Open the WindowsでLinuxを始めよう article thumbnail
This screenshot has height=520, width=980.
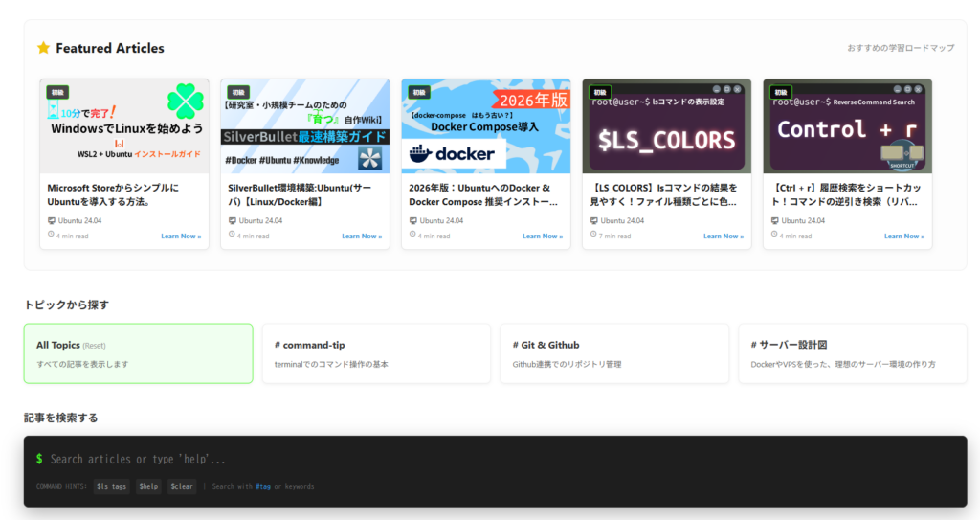pyautogui.click(x=124, y=125)
